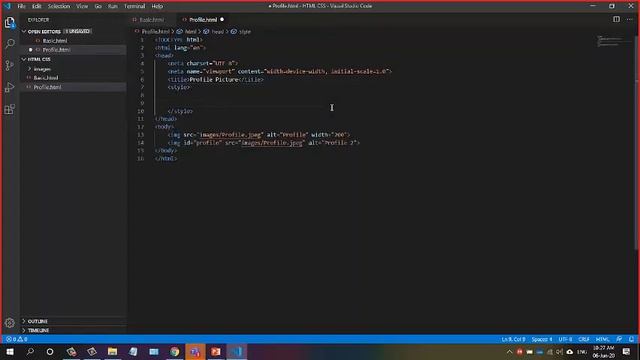This screenshot has width=640, height=360.
Task: Show hidden system tray icons
Action: pyautogui.click(x=509, y=351)
